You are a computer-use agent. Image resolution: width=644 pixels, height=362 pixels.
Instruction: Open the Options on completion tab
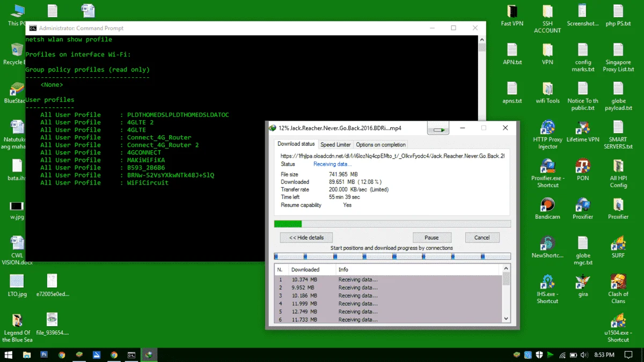click(381, 144)
